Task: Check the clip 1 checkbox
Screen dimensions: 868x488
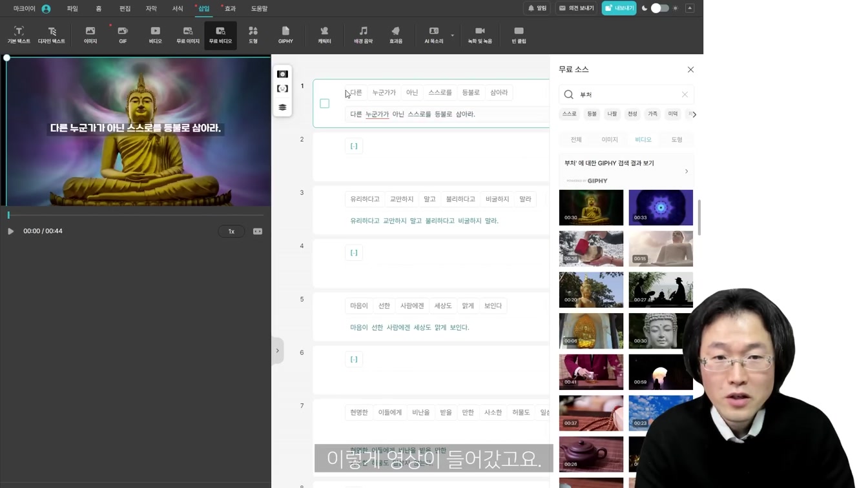Action: [325, 103]
